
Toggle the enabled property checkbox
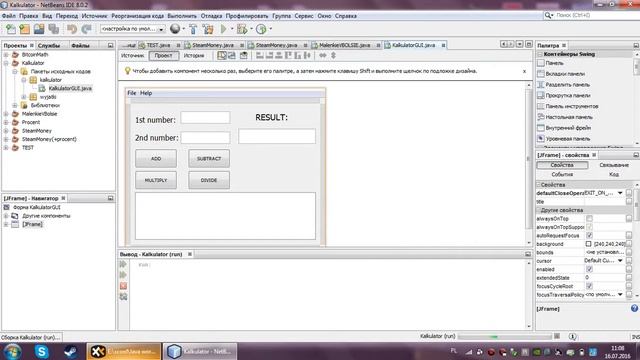pos(589,269)
